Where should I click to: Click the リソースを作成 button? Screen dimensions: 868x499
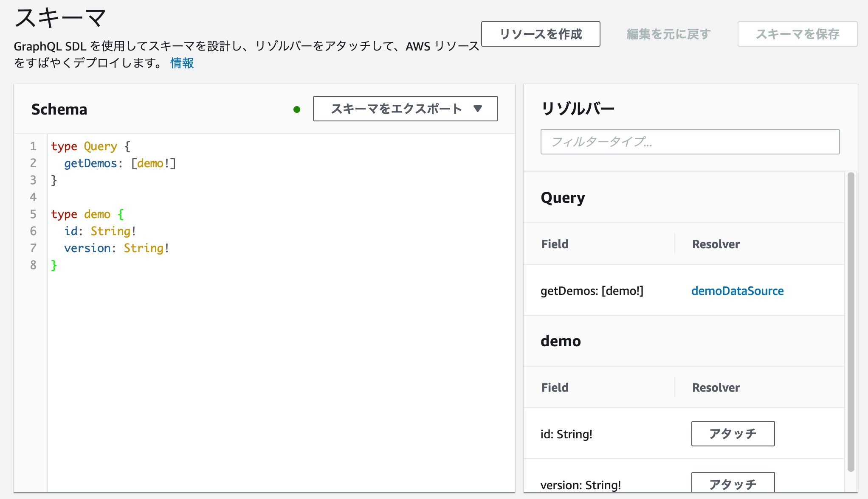(541, 34)
